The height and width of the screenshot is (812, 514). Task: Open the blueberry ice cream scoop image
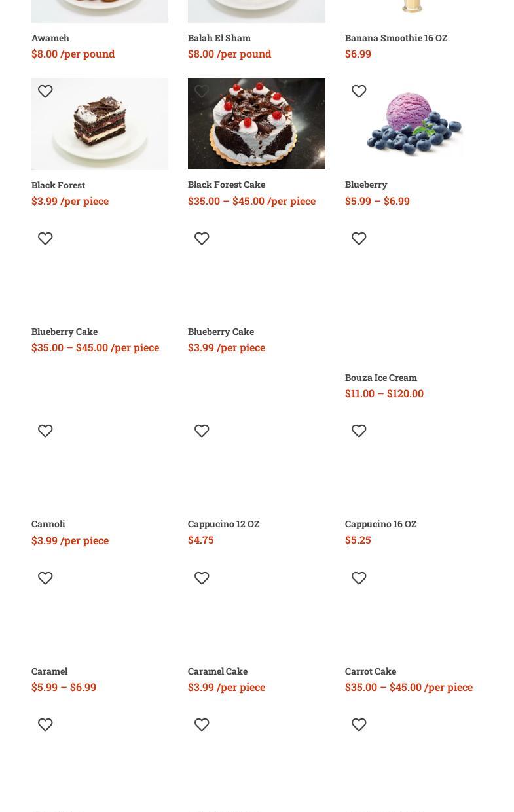coord(413,124)
